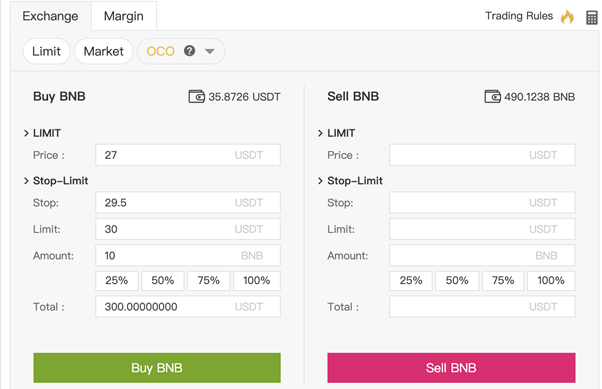Choose 50% amount for buying BNB
The height and width of the screenshot is (389, 602).
click(163, 280)
